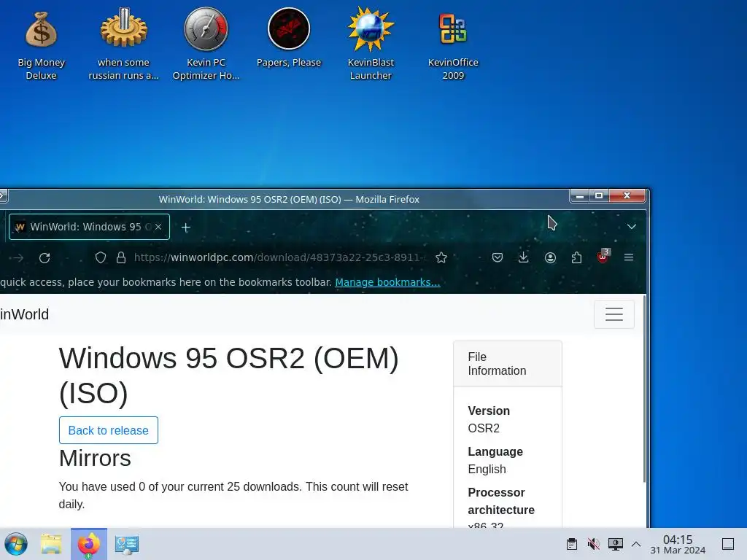
Task: Open KevinOffice 2009 desktop icon
Action: point(453,46)
